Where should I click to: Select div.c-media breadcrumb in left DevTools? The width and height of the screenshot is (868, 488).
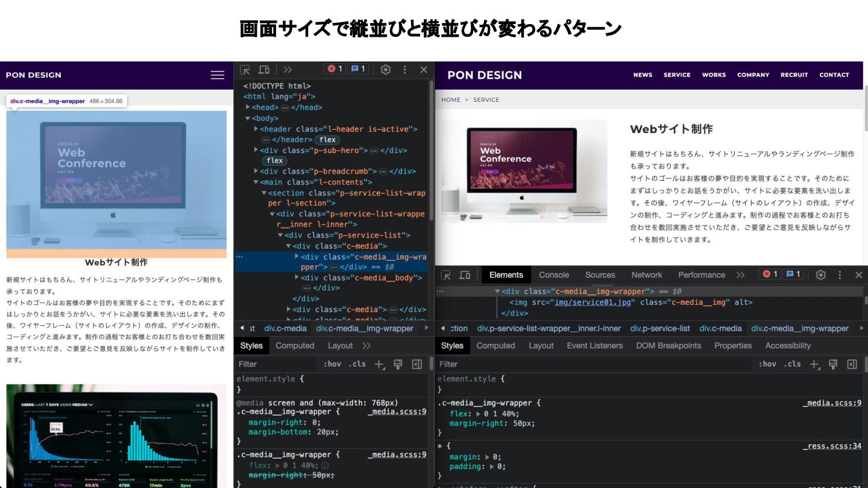286,328
